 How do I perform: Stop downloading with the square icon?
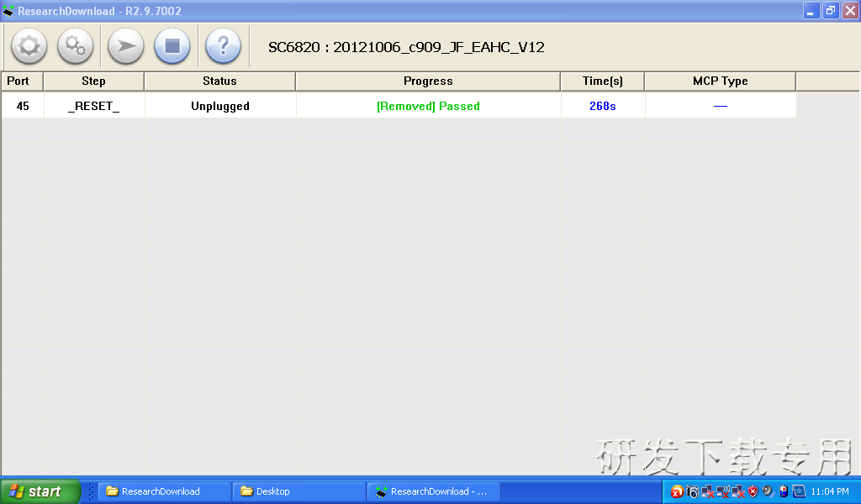tap(172, 45)
